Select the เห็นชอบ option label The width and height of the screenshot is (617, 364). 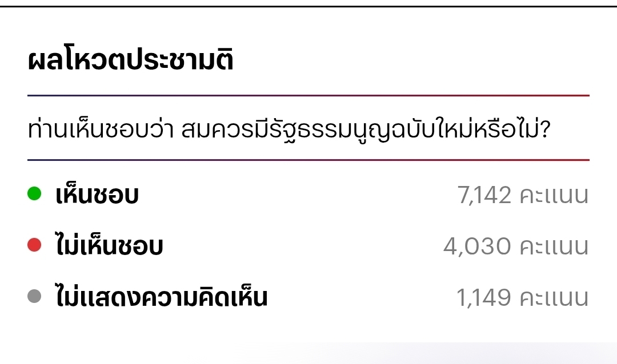coord(97,196)
